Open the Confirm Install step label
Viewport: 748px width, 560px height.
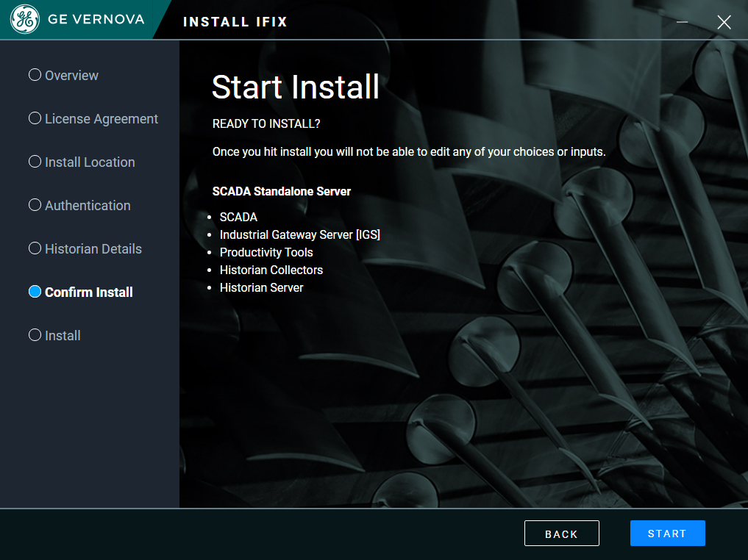point(89,292)
